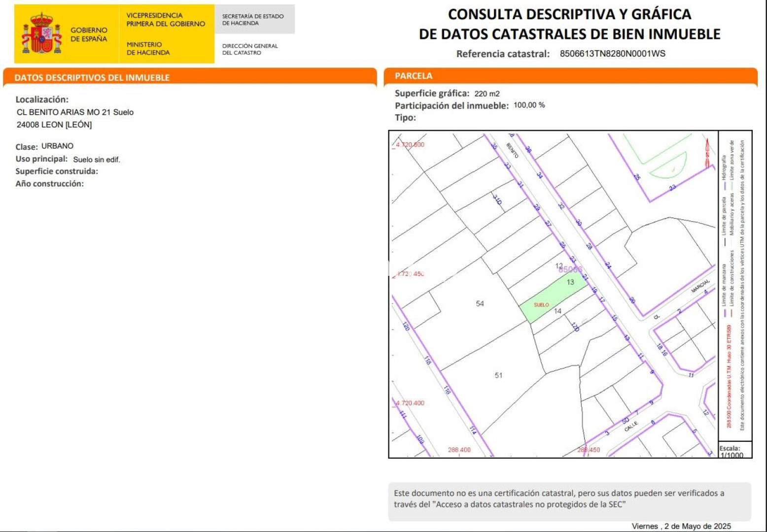Screen dimensions: 767x532
Task: Click the vertical map legend strip
Action: pos(734,286)
